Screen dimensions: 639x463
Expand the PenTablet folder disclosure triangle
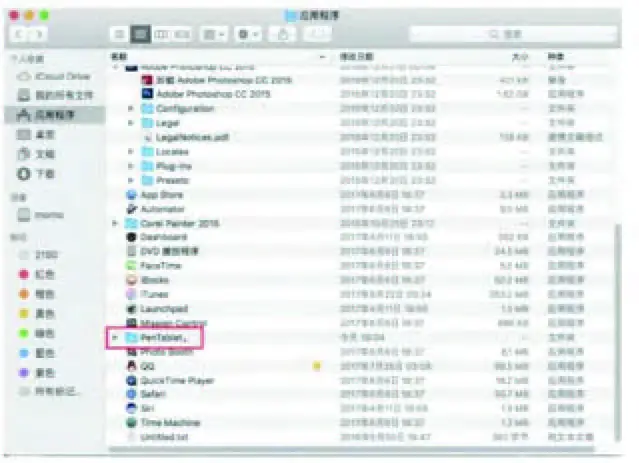pyautogui.click(x=115, y=337)
